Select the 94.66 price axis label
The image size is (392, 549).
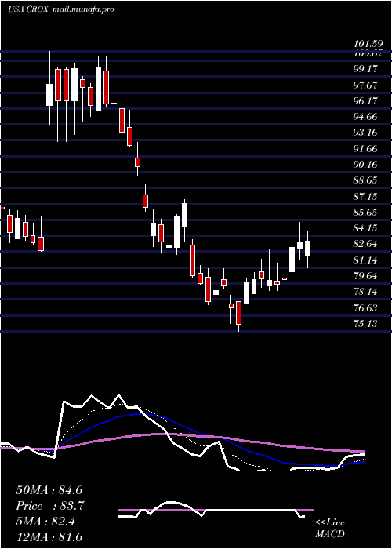(365, 117)
